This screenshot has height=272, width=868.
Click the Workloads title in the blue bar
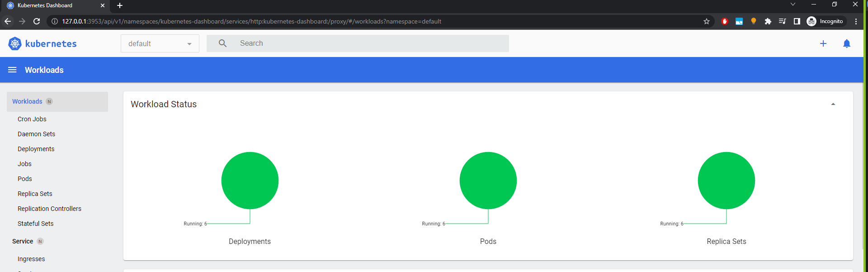click(44, 70)
